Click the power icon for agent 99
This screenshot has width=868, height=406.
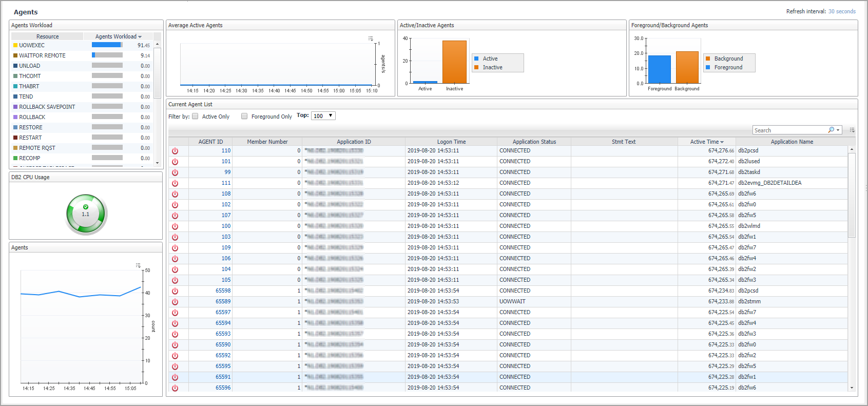click(x=175, y=172)
